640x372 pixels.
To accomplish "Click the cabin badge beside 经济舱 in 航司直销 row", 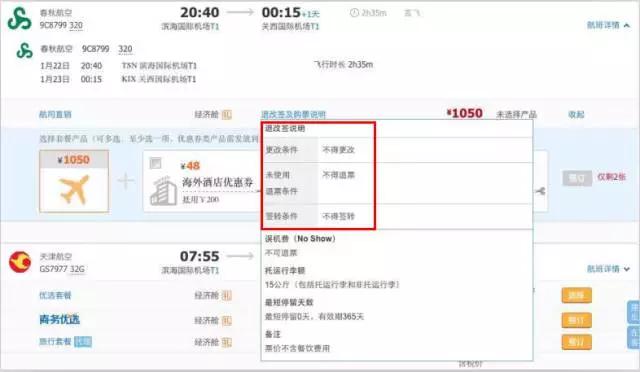I will (227, 115).
